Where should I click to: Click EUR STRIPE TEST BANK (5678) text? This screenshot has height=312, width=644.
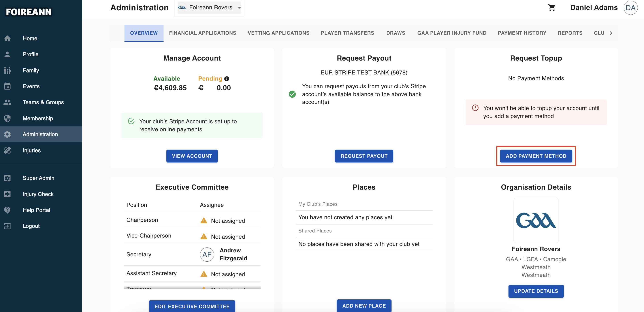tap(364, 72)
